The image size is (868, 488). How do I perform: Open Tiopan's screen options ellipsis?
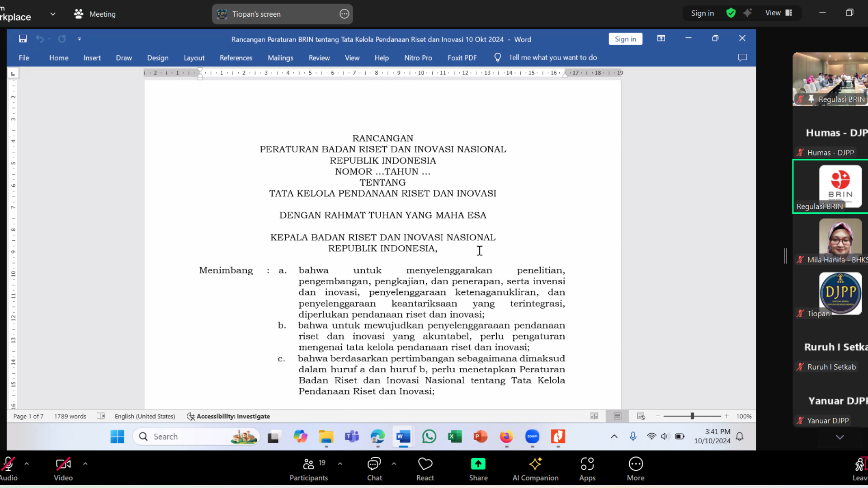(344, 14)
